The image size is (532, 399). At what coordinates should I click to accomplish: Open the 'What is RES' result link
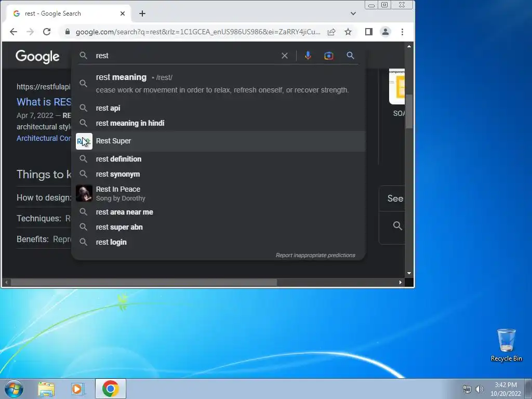click(x=44, y=102)
